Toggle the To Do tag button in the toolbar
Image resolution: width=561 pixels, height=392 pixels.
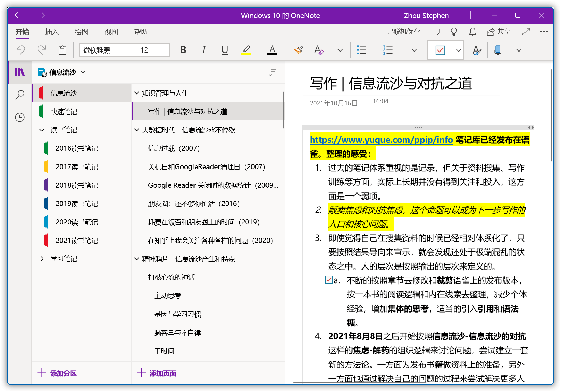pos(440,50)
